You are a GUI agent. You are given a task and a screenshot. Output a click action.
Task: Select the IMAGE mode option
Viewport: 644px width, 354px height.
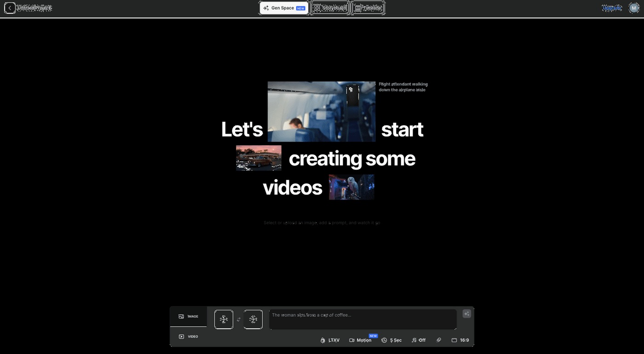click(188, 316)
